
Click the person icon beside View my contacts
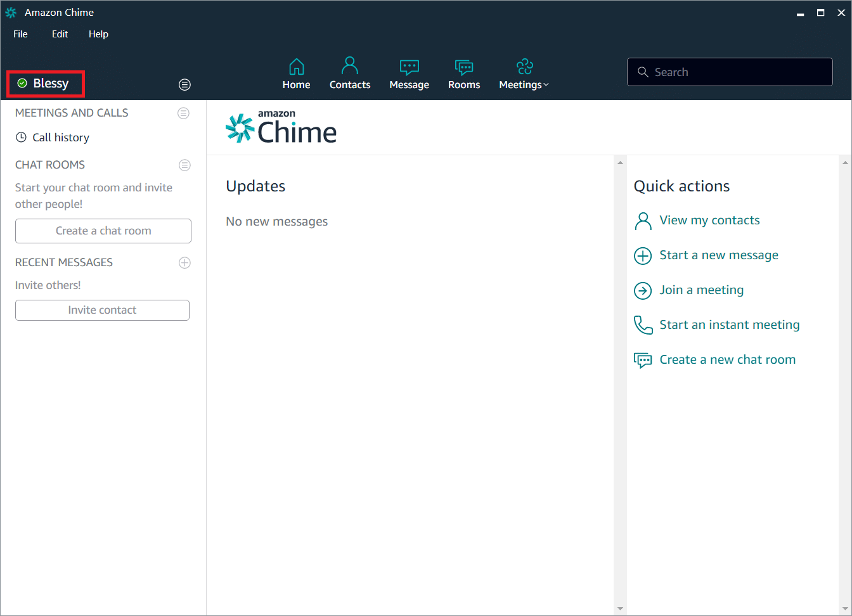[643, 221]
